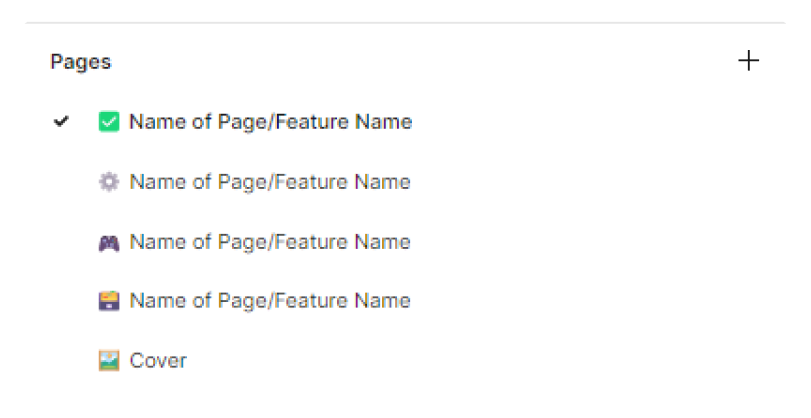Select the Cover page
The width and height of the screenshot is (811, 418).
158,361
